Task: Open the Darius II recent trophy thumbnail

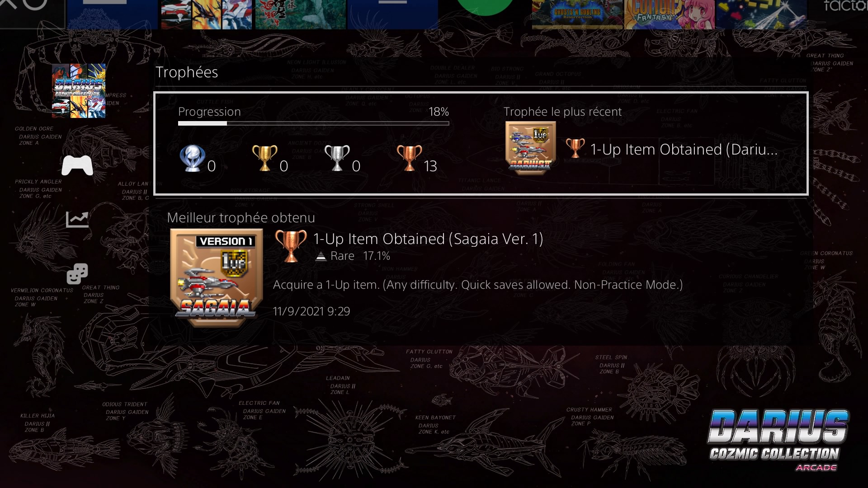Action: click(531, 148)
